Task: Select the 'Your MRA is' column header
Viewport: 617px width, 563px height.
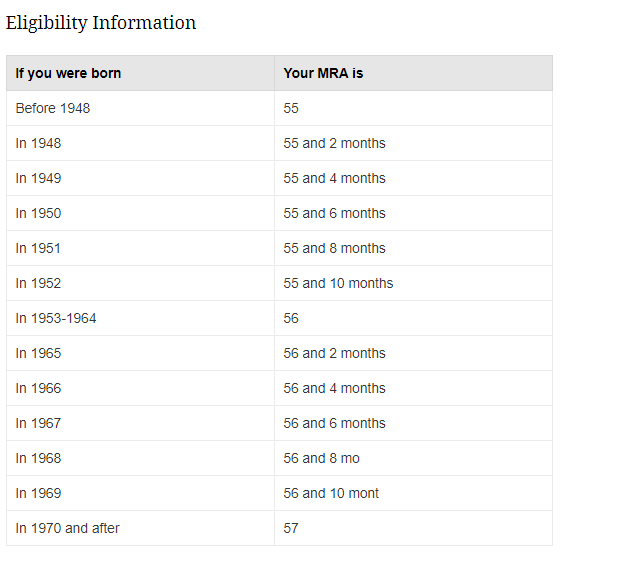Action: [414, 73]
